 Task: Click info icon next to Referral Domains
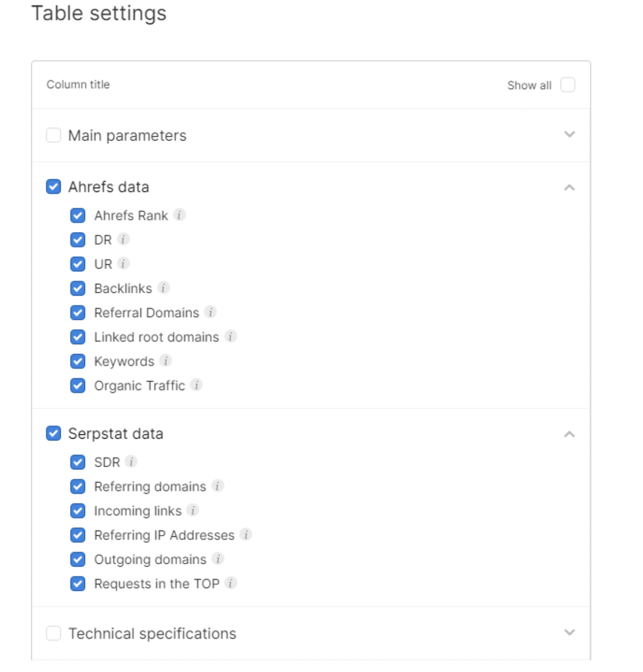click(210, 312)
